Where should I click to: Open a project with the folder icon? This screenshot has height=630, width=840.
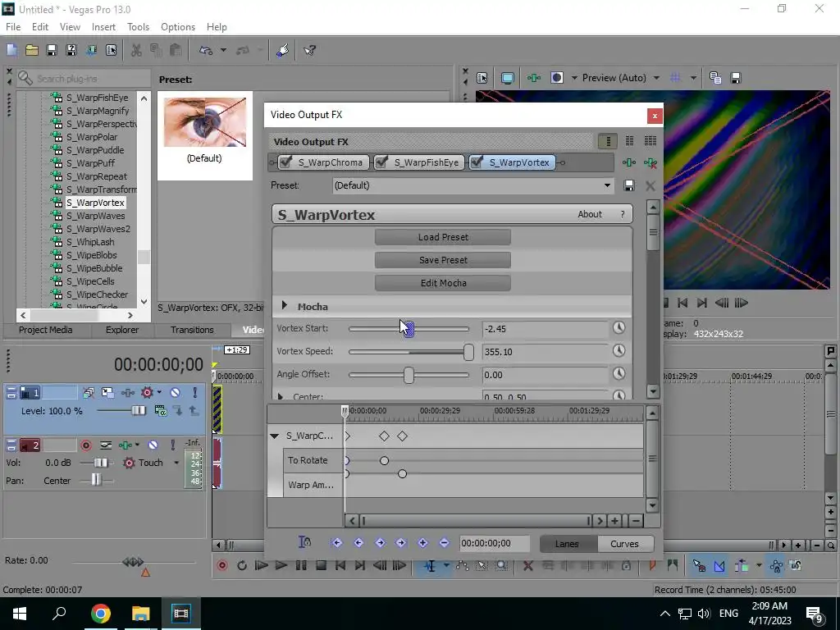coord(32,50)
